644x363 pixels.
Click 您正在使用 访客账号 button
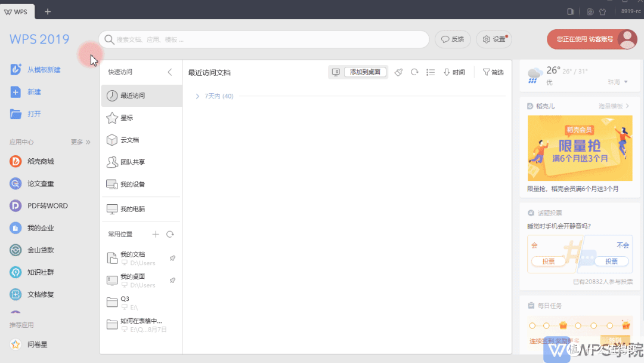[592, 39]
